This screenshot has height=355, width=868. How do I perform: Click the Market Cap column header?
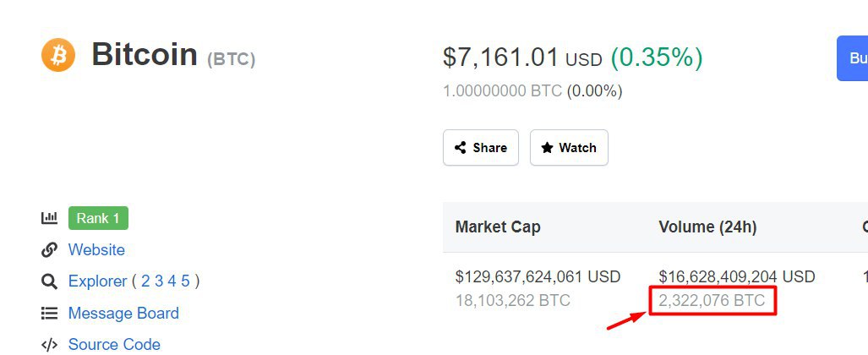[x=498, y=227]
